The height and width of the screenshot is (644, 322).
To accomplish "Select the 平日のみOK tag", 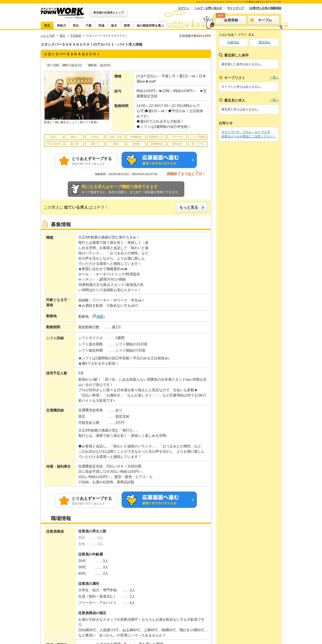I will [54, 144].
